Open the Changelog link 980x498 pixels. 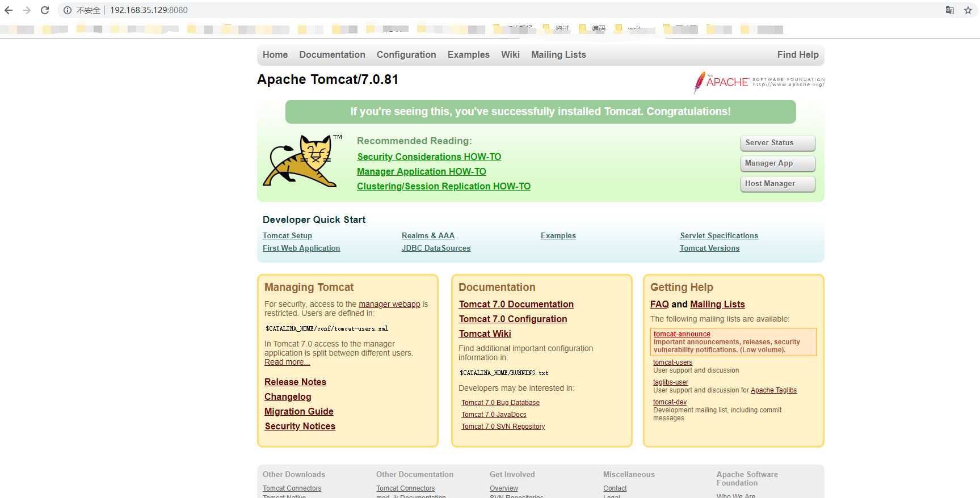(288, 396)
